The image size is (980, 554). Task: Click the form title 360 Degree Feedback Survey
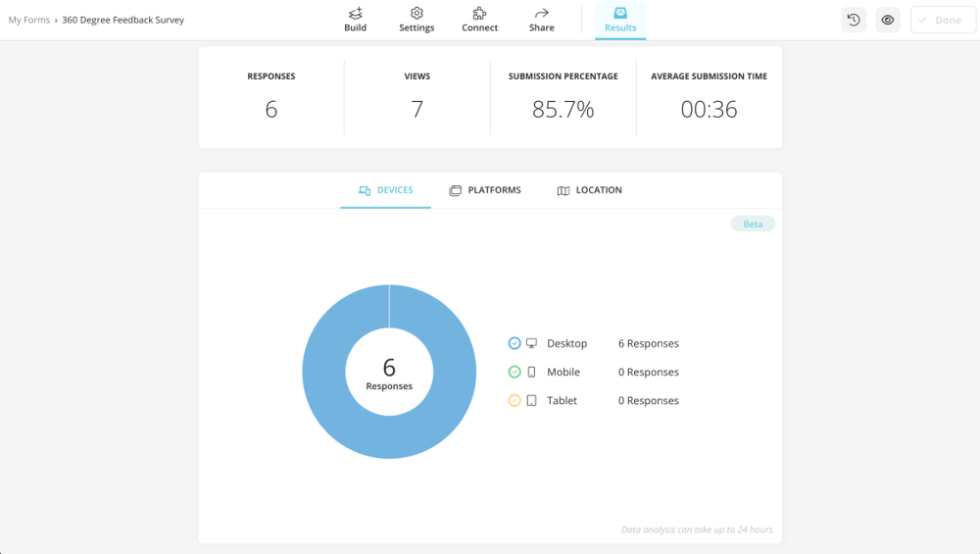coord(122,20)
